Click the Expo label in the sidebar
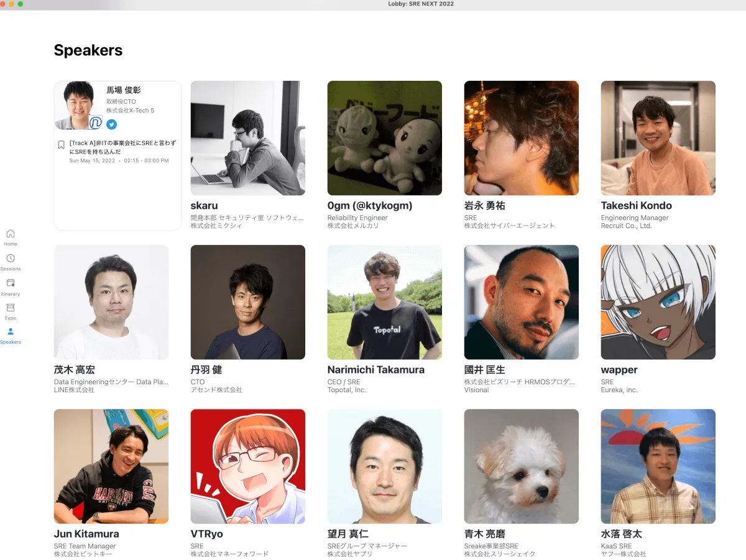 pyautogui.click(x=11, y=318)
